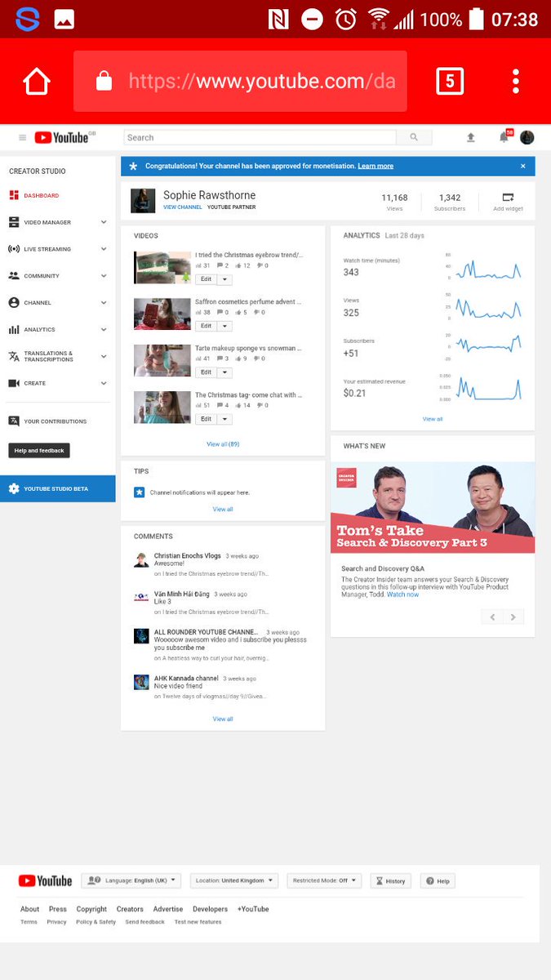The width and height of the screenshot is (551, 980).
Task: Click inside the YouTube search field
Action: point(260,138)
